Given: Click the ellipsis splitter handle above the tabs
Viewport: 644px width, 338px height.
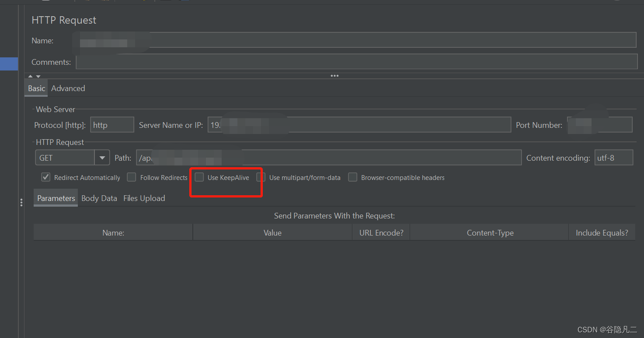Looking at the screenshot, I should point(334,75).
